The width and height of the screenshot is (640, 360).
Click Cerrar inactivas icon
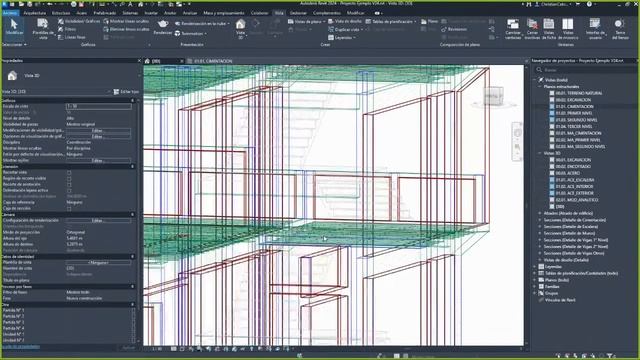click(x=532, y=29)
